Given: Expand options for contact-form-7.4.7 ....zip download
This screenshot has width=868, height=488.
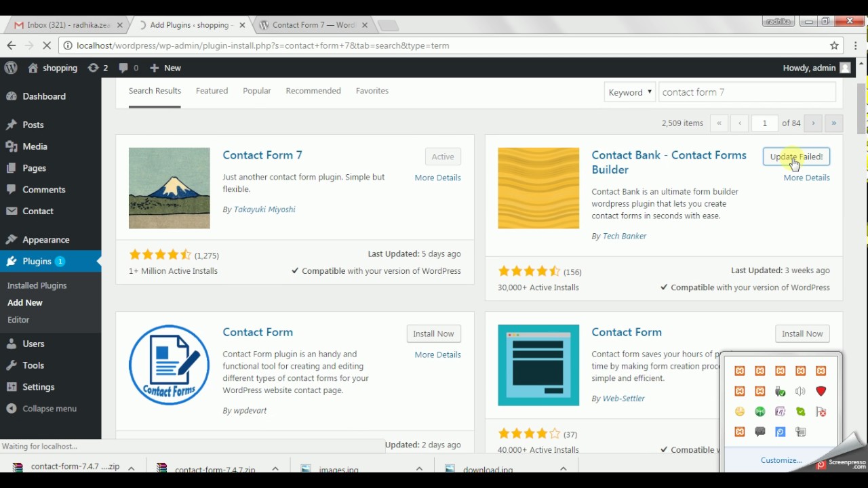Looking at the screenshot, I should pyautogui.click(x=132, y=468).
